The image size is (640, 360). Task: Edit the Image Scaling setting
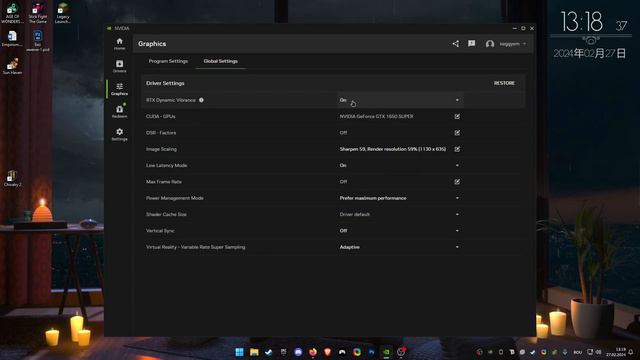(457, 149)
